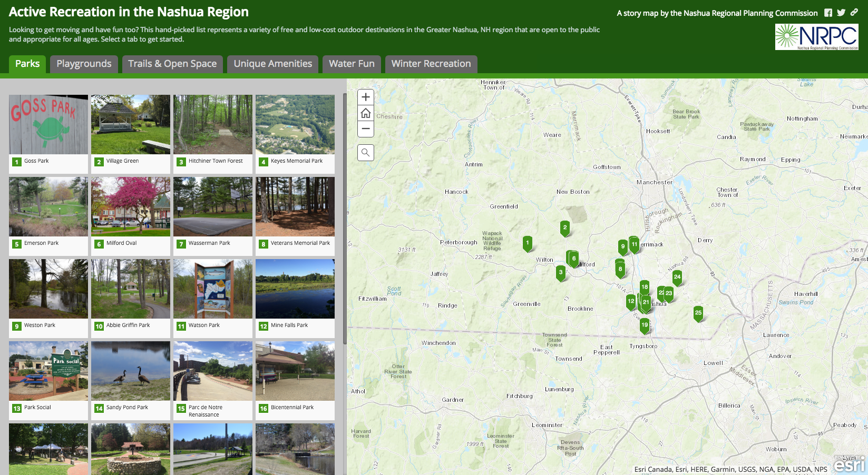Image resolution: width=868 pixels, height=475 pixels.
Task: Reset map to home extent
Action: pyautogui.click(x=366, y=113)
